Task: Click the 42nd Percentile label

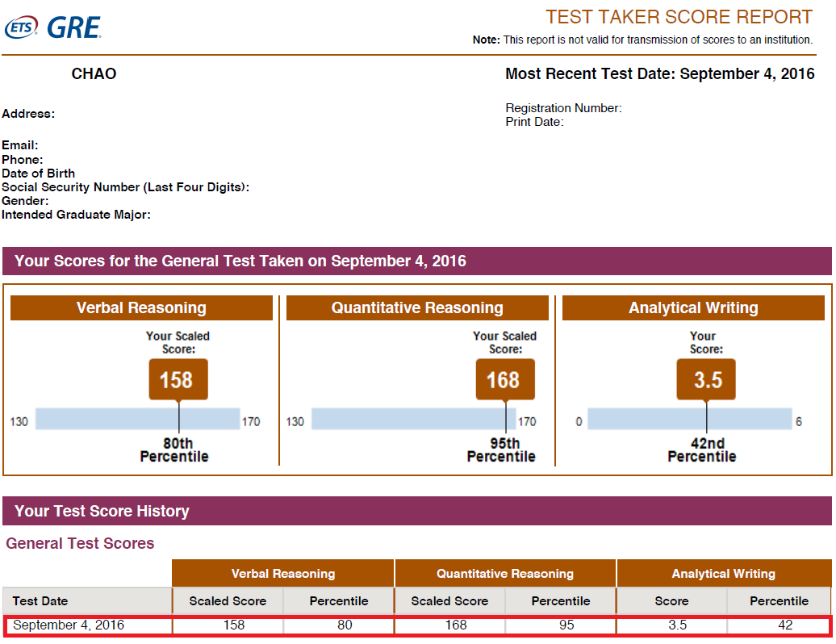Action: [x=702, y=450]
